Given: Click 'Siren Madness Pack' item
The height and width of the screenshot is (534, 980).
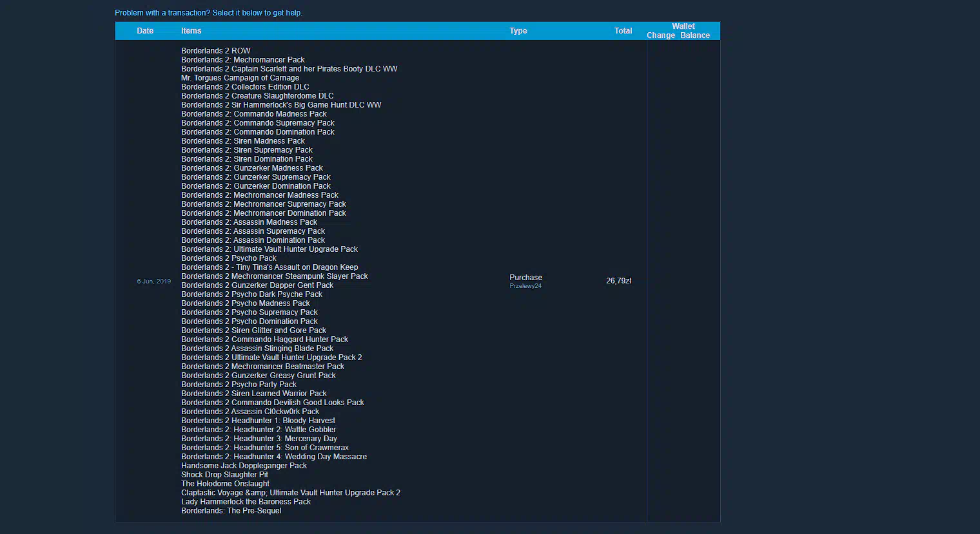Looking at the screenshot, I should click(x=243, y=141).
